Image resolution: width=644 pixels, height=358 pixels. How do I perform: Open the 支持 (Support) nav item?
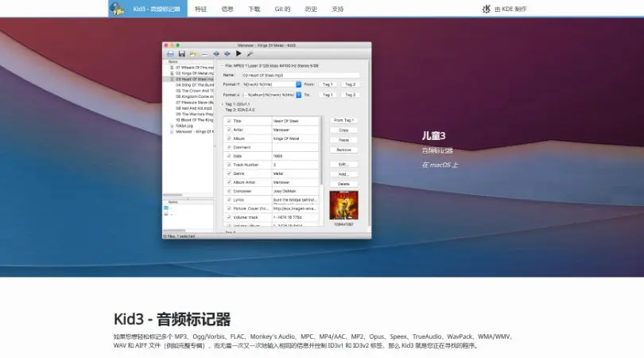click(338, 9)
